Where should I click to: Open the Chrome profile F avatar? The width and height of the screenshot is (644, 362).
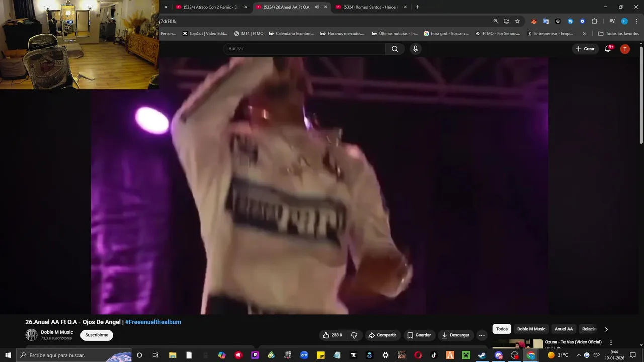(x=624, y=21)
